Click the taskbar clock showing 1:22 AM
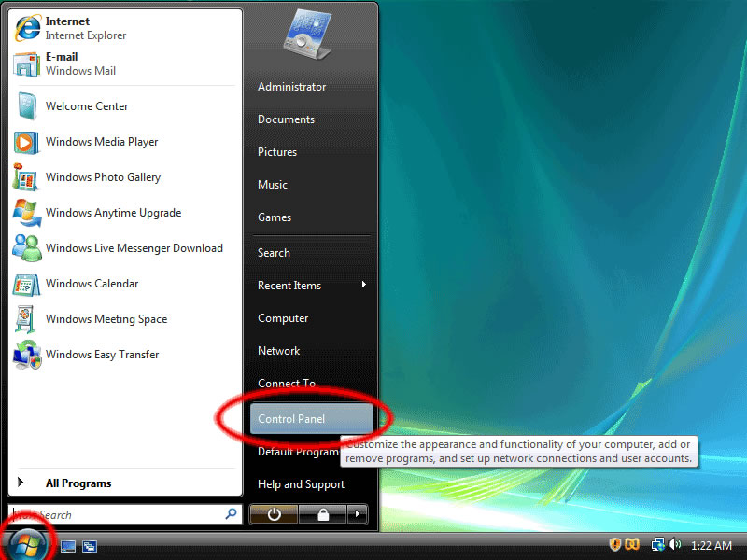The image size is (747, 560). (x=712, y=545)
